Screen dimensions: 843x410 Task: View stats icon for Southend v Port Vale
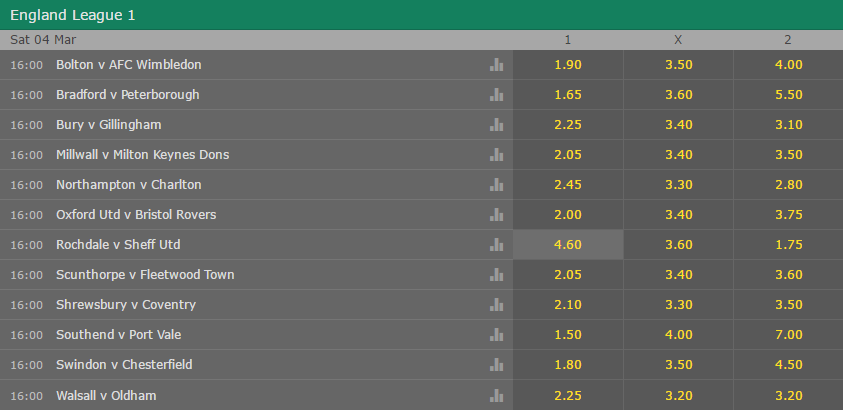coord(496,335)
